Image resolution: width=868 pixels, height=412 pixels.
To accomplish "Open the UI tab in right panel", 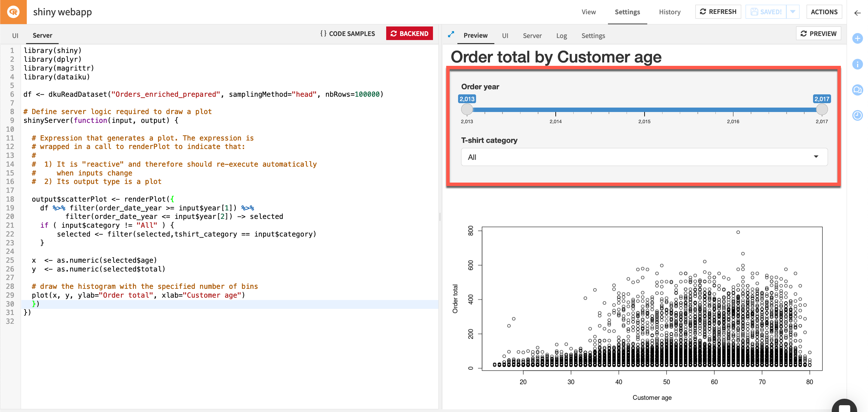I will tap(505, 36).
